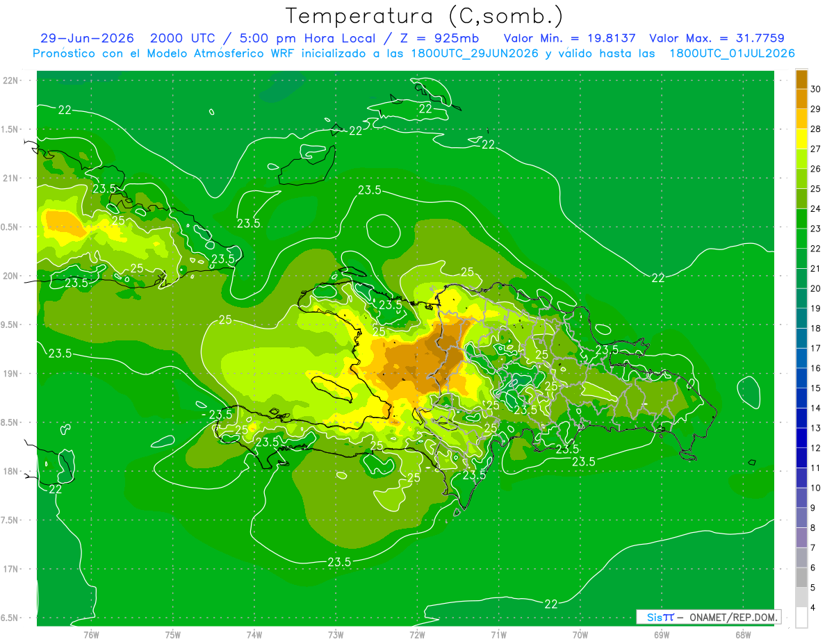Click the '6' color scale label
This screenshot has height=644, width=834.
pyautogui.click(x=813, y=568)
